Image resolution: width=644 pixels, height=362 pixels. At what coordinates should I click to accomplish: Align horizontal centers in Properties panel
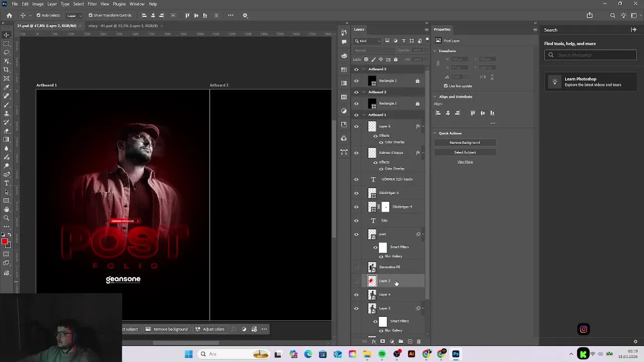[448, 113]
